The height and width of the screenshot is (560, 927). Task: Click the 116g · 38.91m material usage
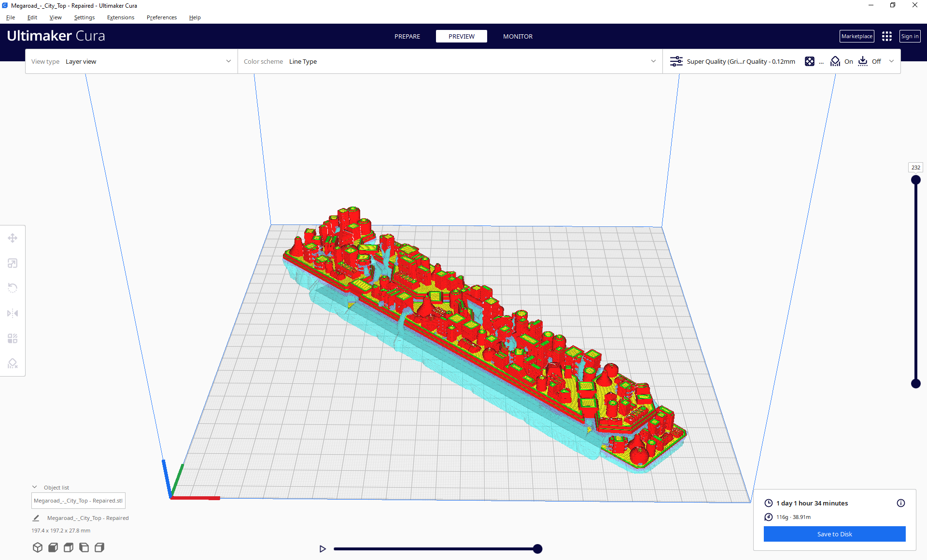click(793, 517)
